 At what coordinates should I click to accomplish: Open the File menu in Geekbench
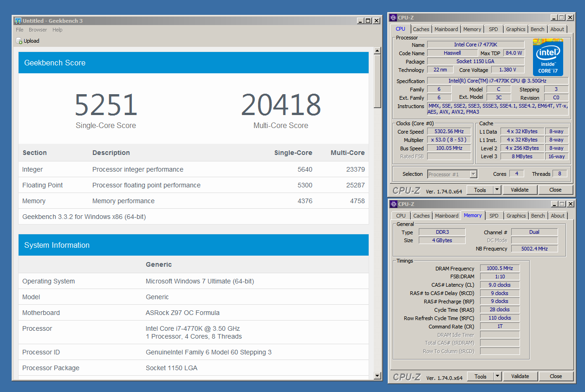coord(19,30)
